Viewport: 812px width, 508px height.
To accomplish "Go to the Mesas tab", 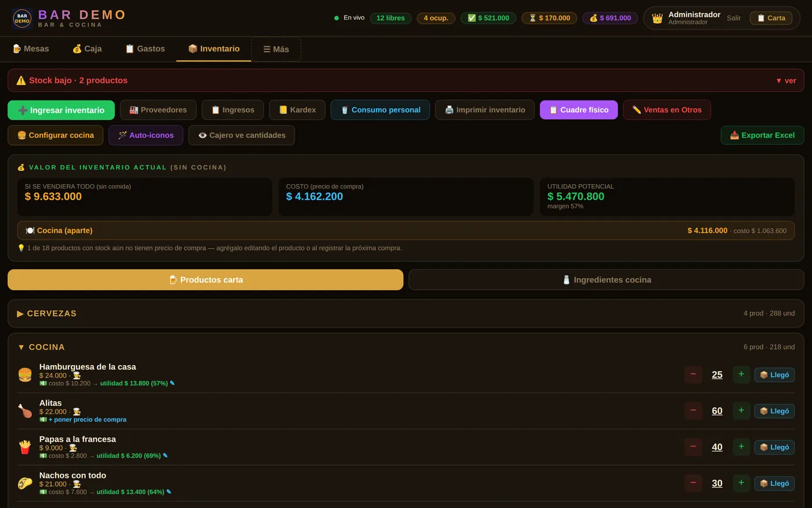I will coord(31,49).
